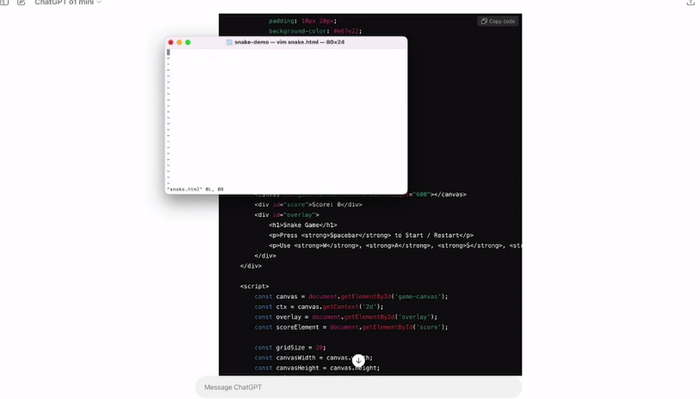Close the vim terminal window

point(171,42)
